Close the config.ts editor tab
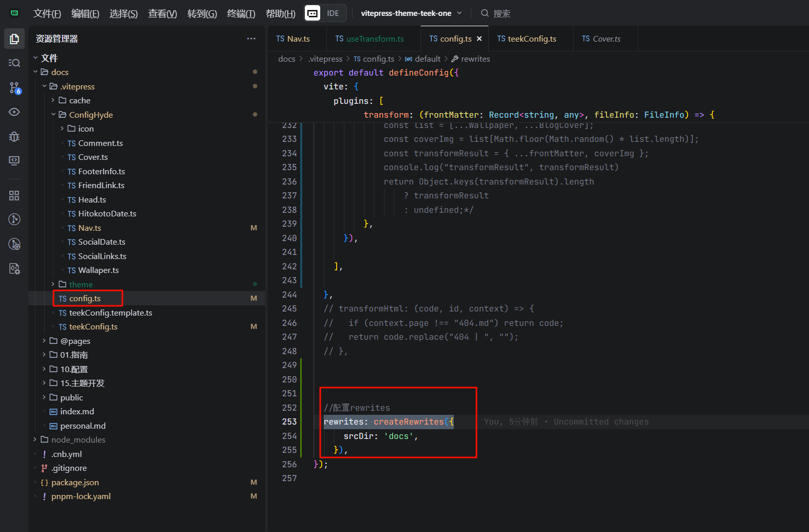 pos(479,39)
